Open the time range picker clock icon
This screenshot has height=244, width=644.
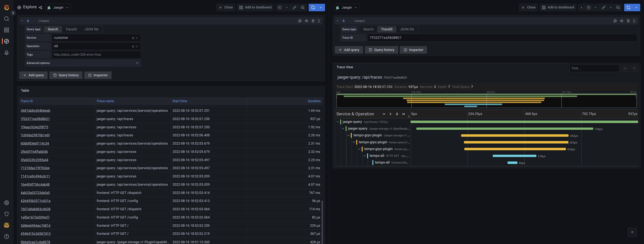tap(280, 7)
